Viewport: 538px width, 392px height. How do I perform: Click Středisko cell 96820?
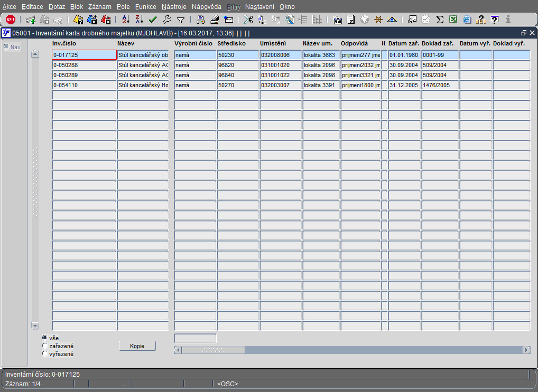238,65
